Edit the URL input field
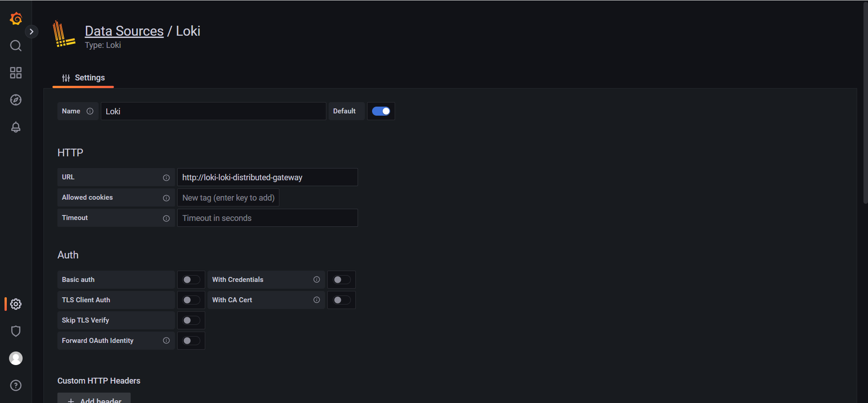868x403 pixels. 268,177
